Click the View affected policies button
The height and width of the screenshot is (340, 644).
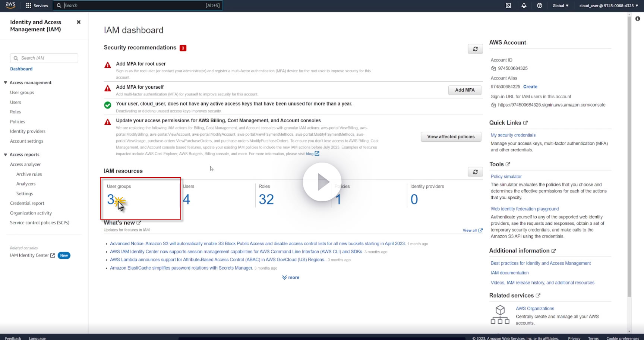click(451, 137)
